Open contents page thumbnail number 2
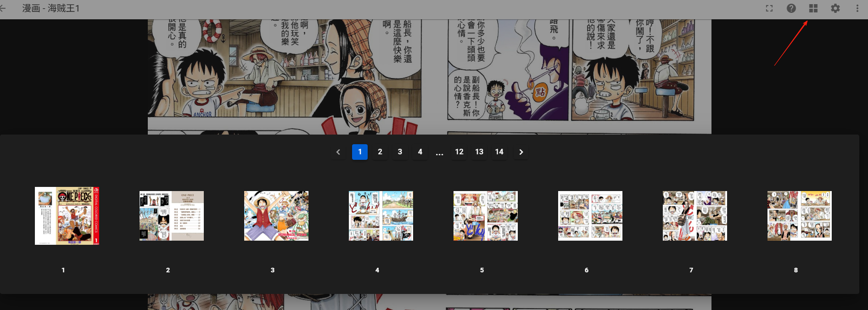The height and width of the screenshot is (310, 868). point(172,216)
